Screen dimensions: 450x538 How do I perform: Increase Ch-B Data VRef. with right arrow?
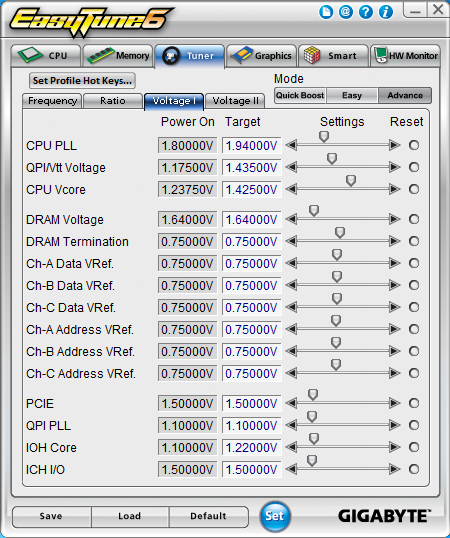[x=394, y=285]
